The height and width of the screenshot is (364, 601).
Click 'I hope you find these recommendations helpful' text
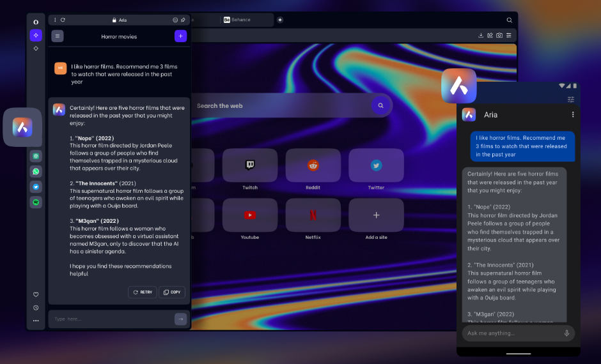[x=121, y=270]
